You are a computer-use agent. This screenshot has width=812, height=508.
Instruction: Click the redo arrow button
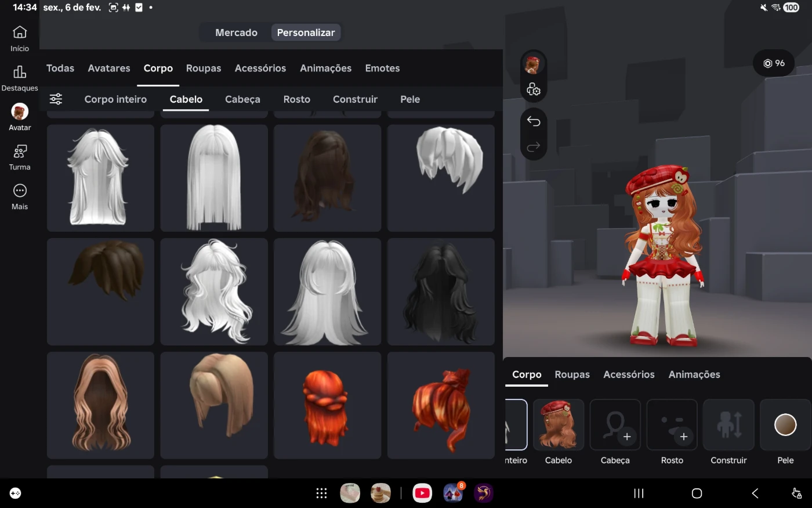pyautogui.click(x=533, y=147)
